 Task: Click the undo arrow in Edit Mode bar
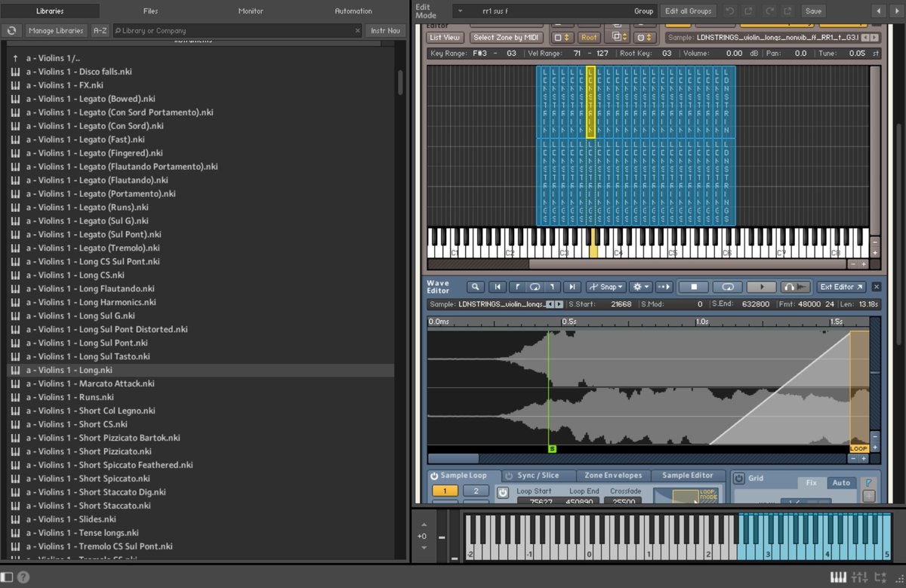click(729, 11)
